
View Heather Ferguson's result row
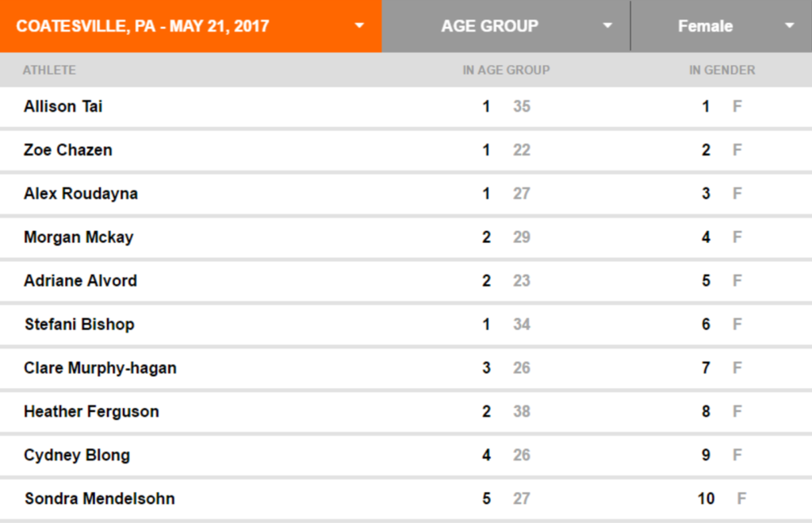[x=406, y=412]
